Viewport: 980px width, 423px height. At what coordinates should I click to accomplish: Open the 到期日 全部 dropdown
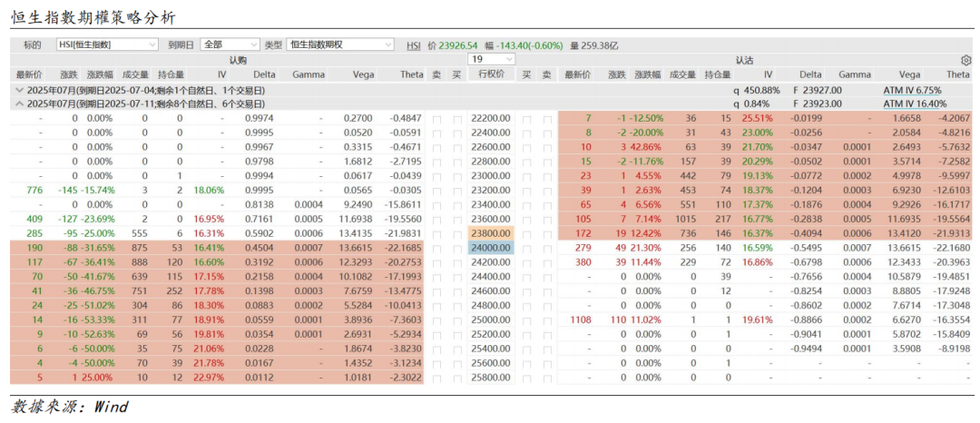click(x=230, y=45)
